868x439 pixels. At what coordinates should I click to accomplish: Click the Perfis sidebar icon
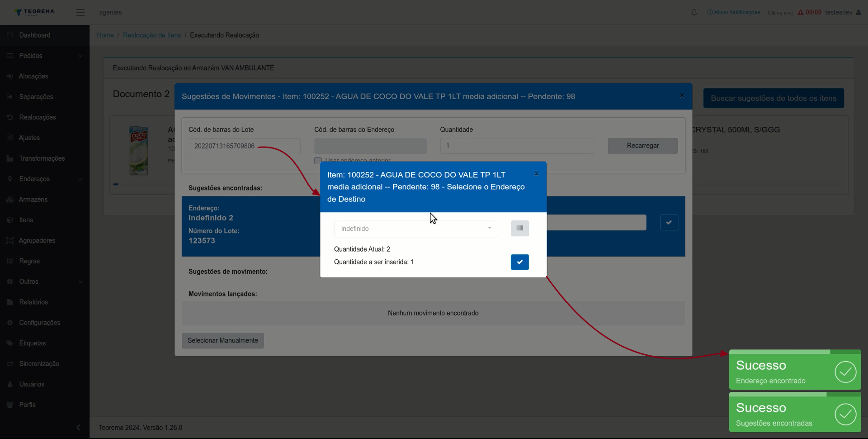pos(10,405)
